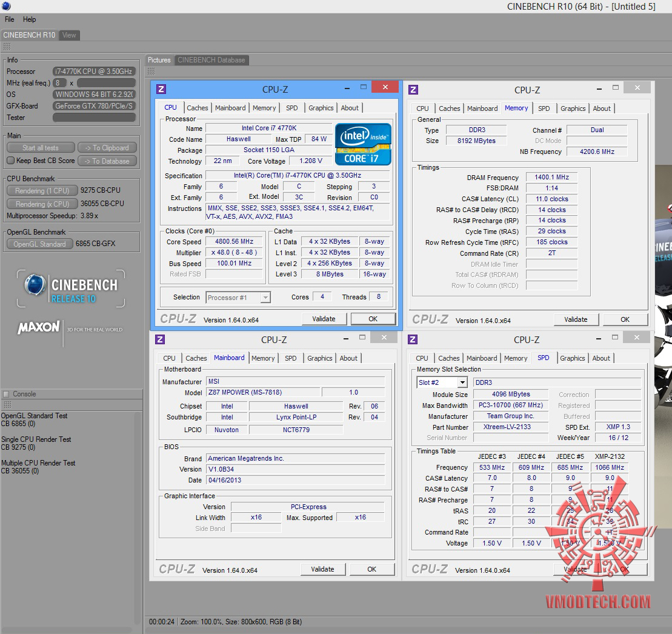The image size is (672, 634).
Task: Select the CINEBENCH Database tab
Action: pos(211,60)
